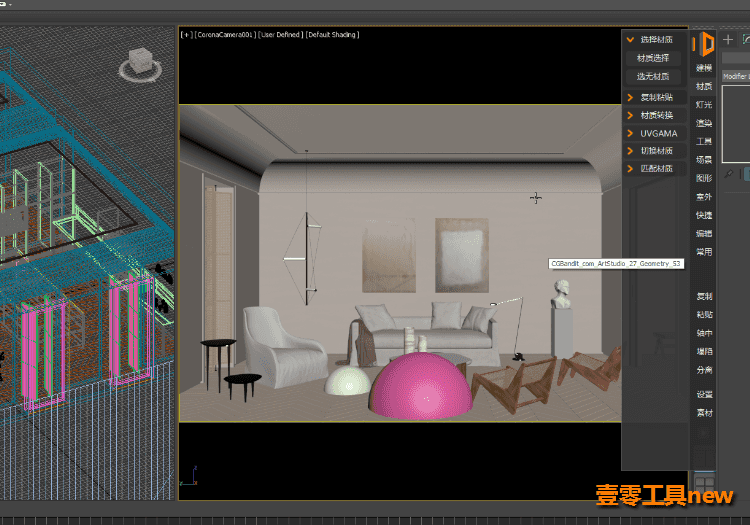The image size is (750, 525).
Task: Switch to the 渲染 tab
Action: tap(704, 123)
